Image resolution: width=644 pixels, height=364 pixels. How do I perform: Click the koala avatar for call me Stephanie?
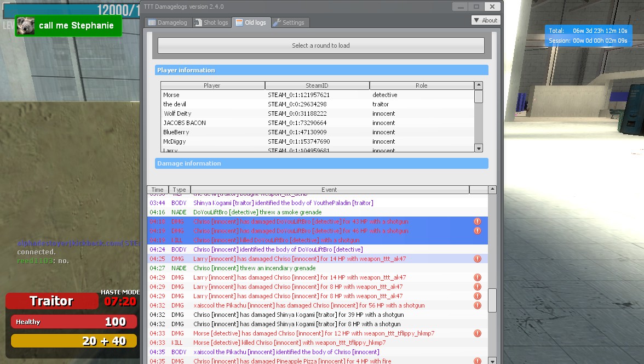(x=25, y=26)
